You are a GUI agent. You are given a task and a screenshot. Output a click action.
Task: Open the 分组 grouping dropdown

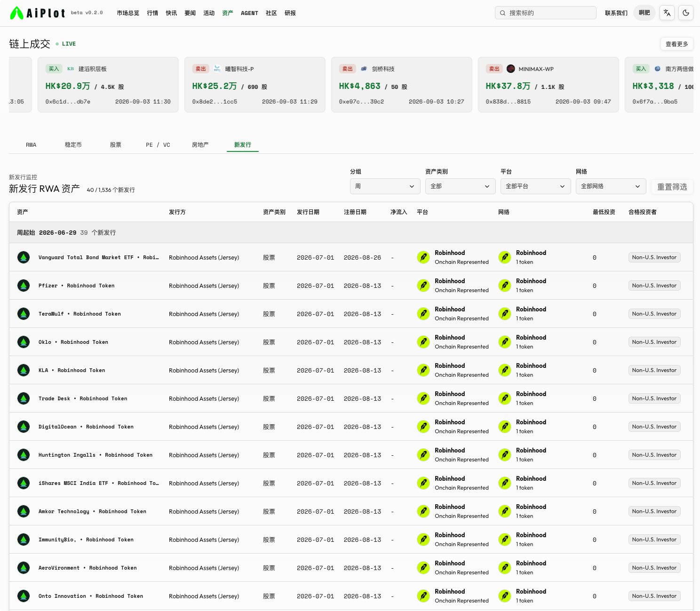(x=385, y=186)
